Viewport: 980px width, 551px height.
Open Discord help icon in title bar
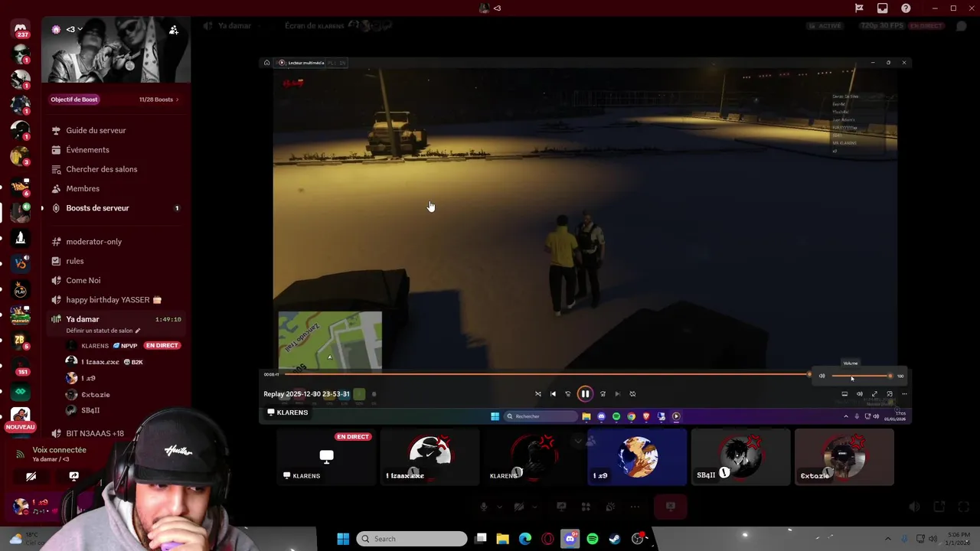(906, 8)
